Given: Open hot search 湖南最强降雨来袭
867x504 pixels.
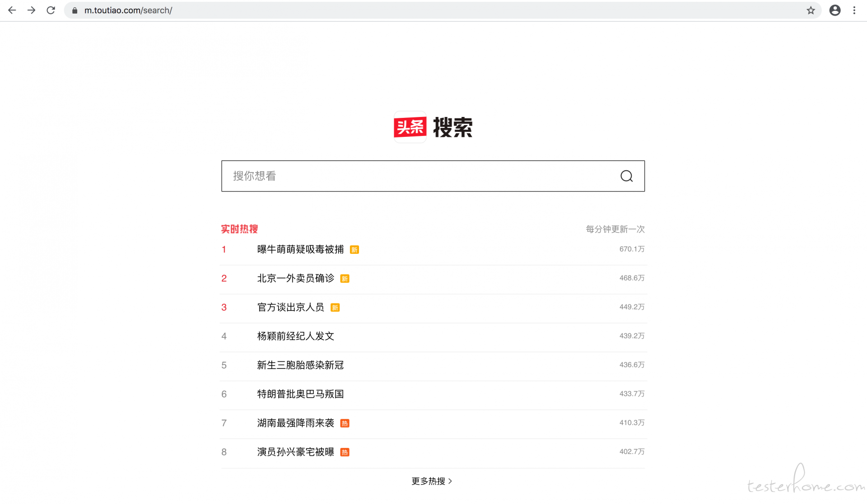Looking at the screenshot, I should click(296, 423).
